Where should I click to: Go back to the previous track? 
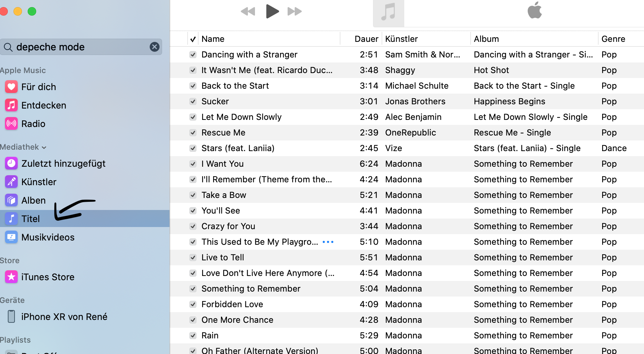coord(248,12)
